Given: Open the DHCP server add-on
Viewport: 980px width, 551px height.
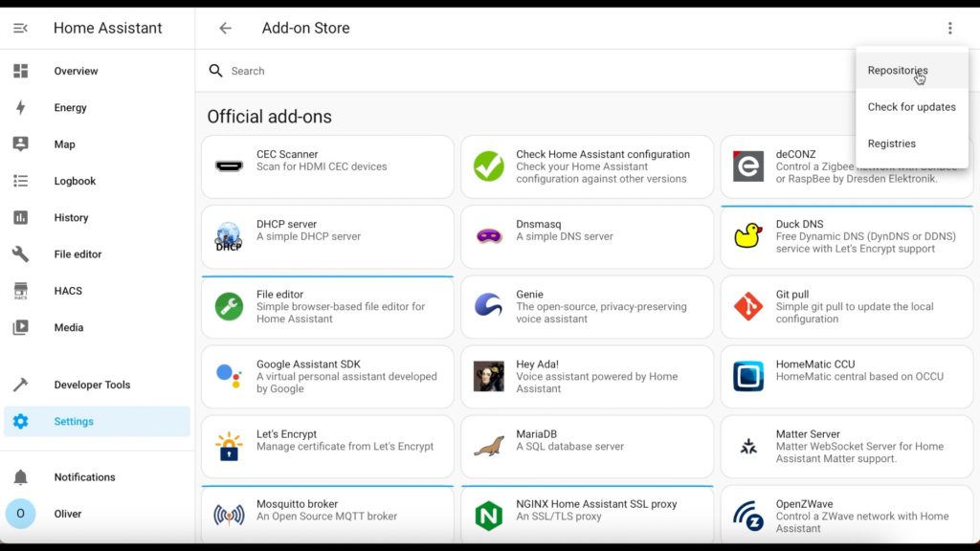Looking at the screenshot, I should [327, 237].
